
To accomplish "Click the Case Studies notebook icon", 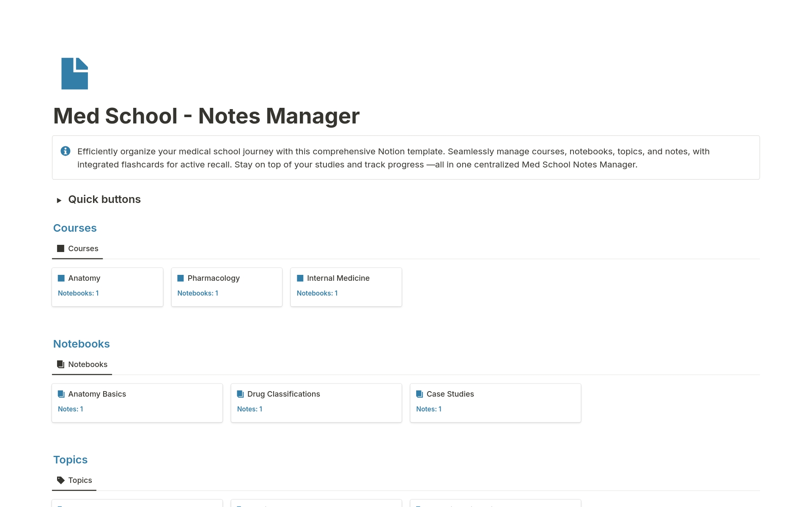I will pyautogui.click(x=420, y=394).
